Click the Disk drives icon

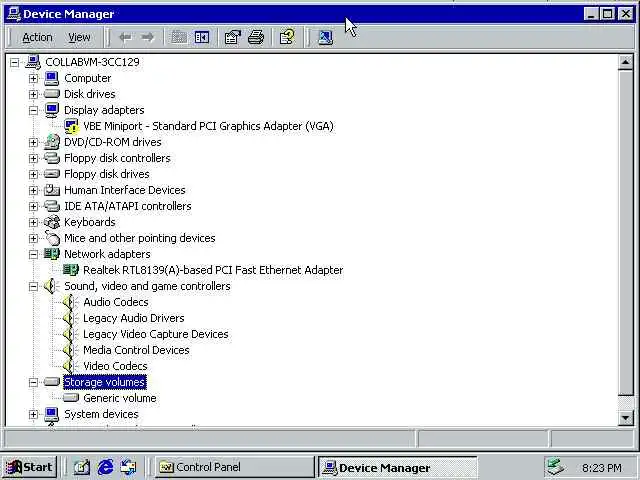point(52,94)
